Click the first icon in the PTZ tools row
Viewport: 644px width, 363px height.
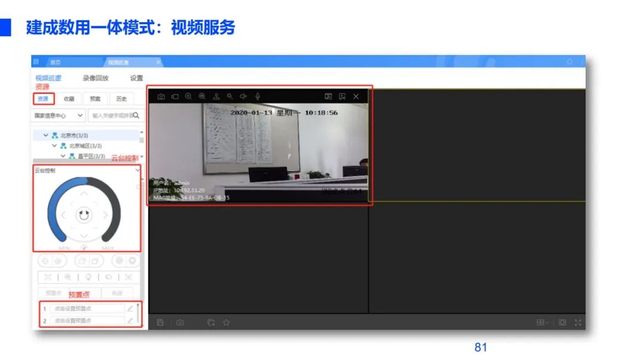(48, 277)
